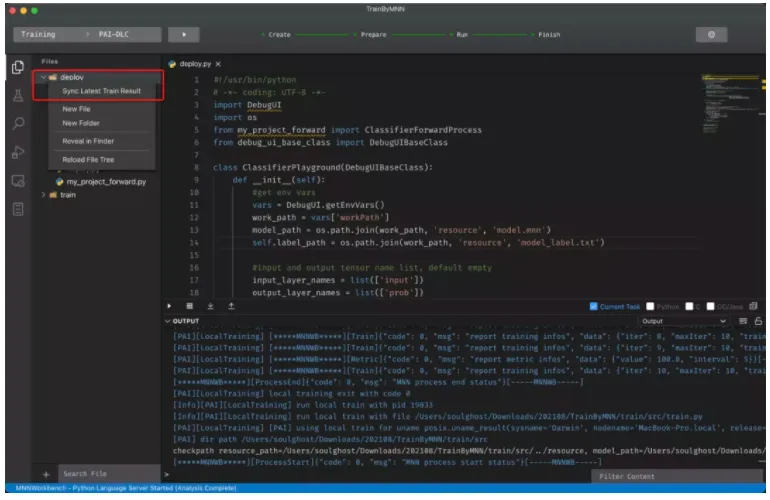This screenshot has width=770, height=500.
Task: Open settings gear in top toolbar
Action: click(x=711, y=34)
